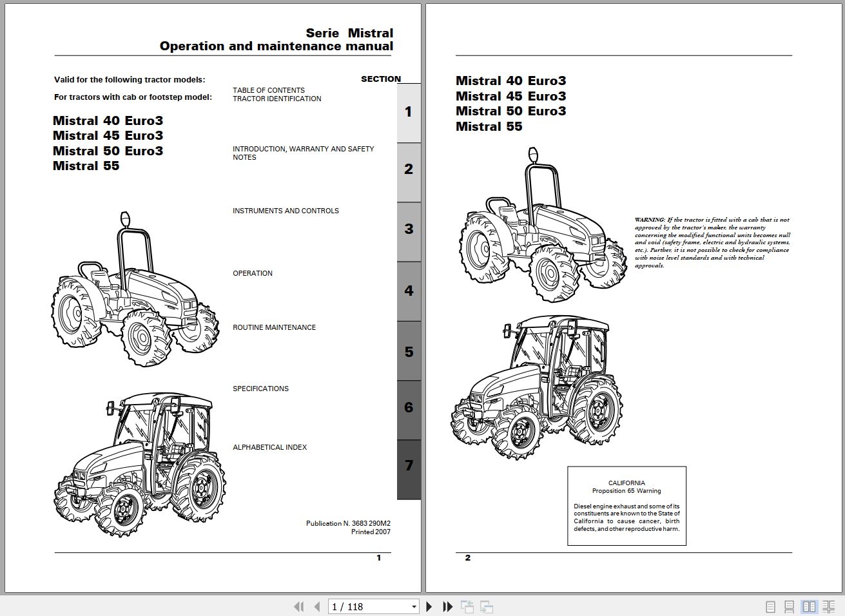Click the ALPHABETICAL INDEX entry
The image size is (845, 616).
[269, 447]
